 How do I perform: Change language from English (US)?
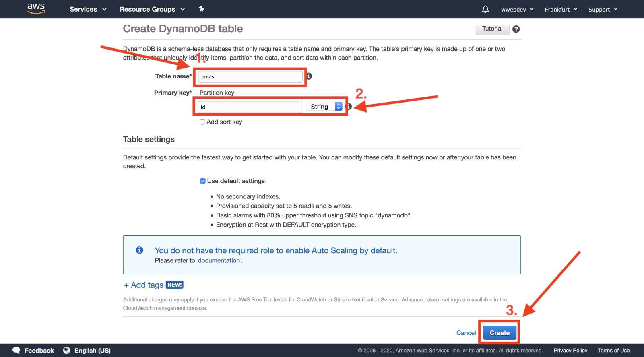[93, 350]
